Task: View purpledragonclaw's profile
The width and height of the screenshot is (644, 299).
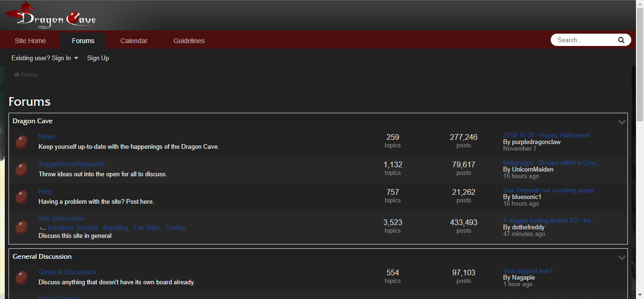Action: 537,142
